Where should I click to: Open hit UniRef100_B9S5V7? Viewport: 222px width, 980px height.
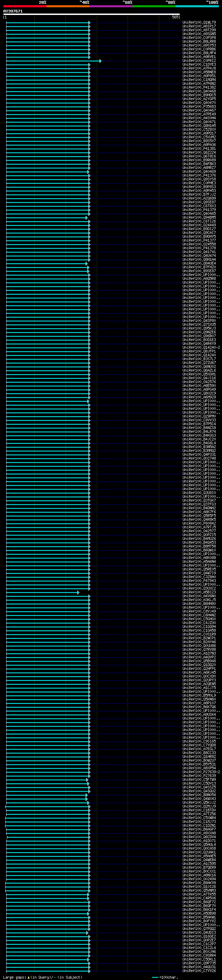[199, 141]
